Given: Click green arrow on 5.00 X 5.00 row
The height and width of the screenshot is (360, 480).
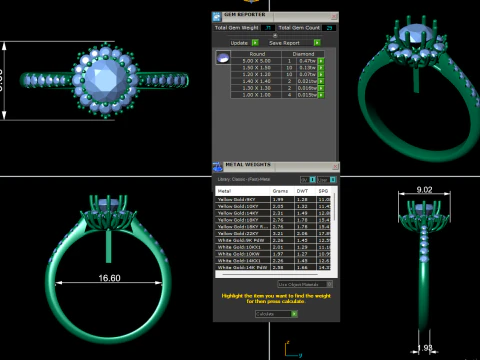Looking at the screenshot, I should click(x=321, y=61).
